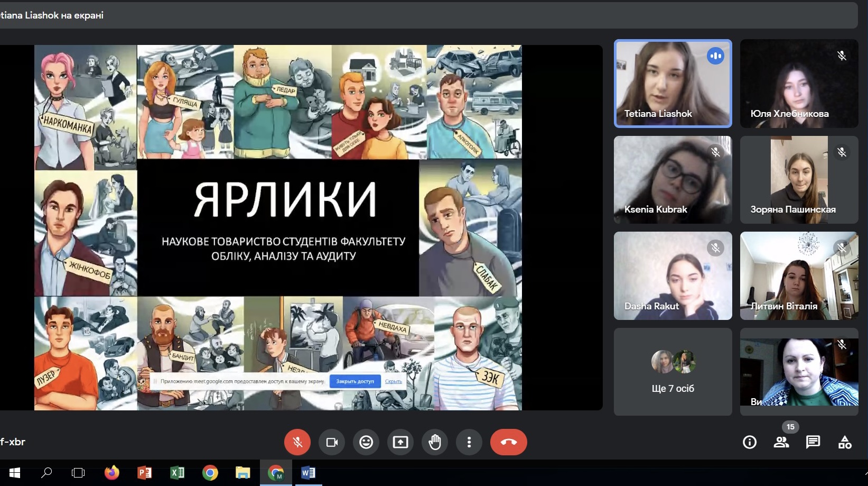Open Excel from taskbar
This screenshot has width=868, height=486.
click(x=177, y=473)
